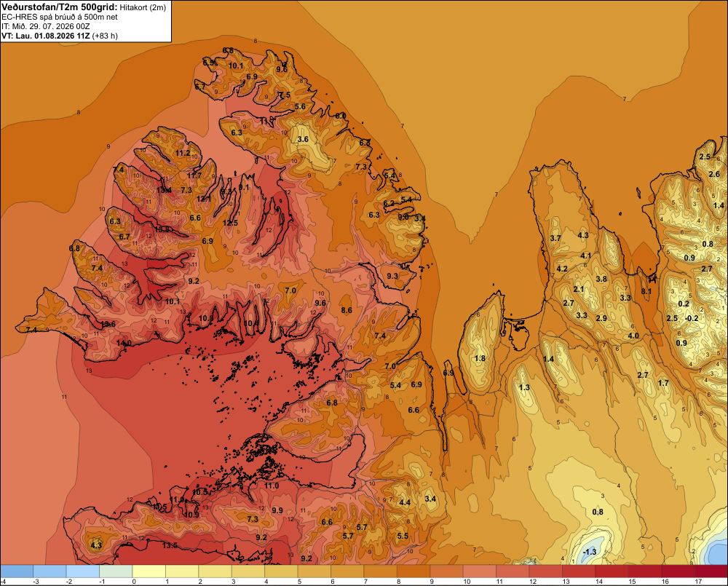Select the 11.2 temperature value
This screenshot has height=586, width=728.
183,153
